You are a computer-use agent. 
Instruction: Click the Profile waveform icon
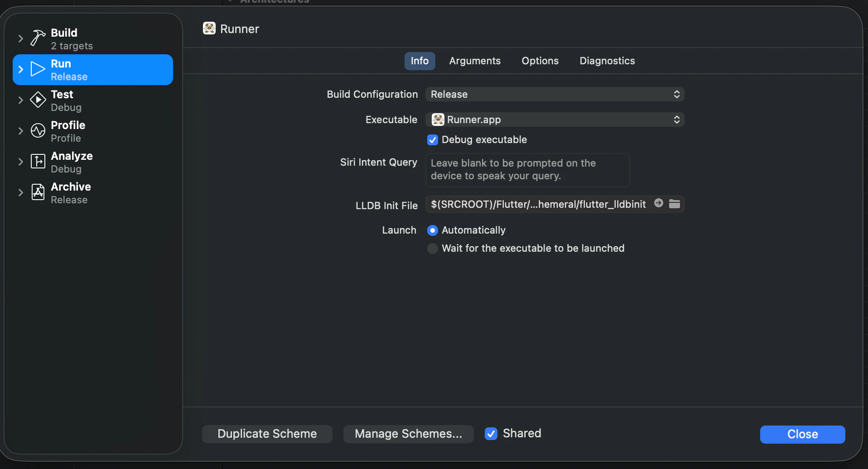(38, 130)
